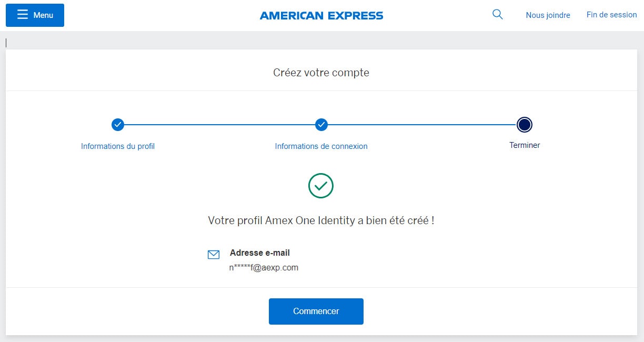The height and width of the screenshot is (342, 644).
Task: Select the Informations du profil step label
Action: click(x=118, y=146)
